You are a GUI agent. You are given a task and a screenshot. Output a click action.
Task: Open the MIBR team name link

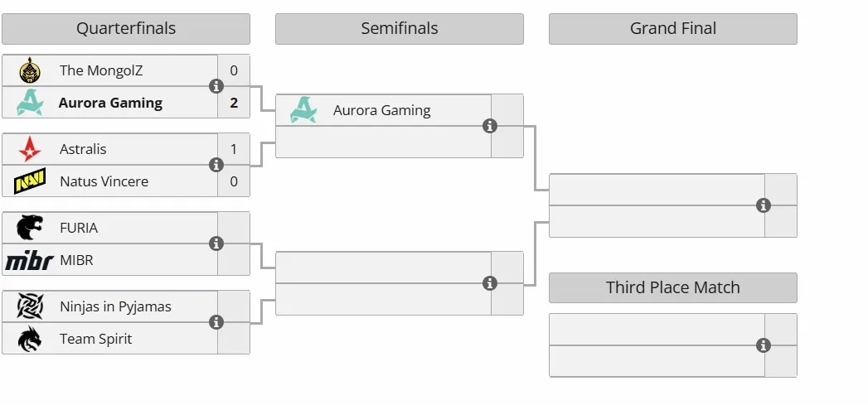[76, 260]
